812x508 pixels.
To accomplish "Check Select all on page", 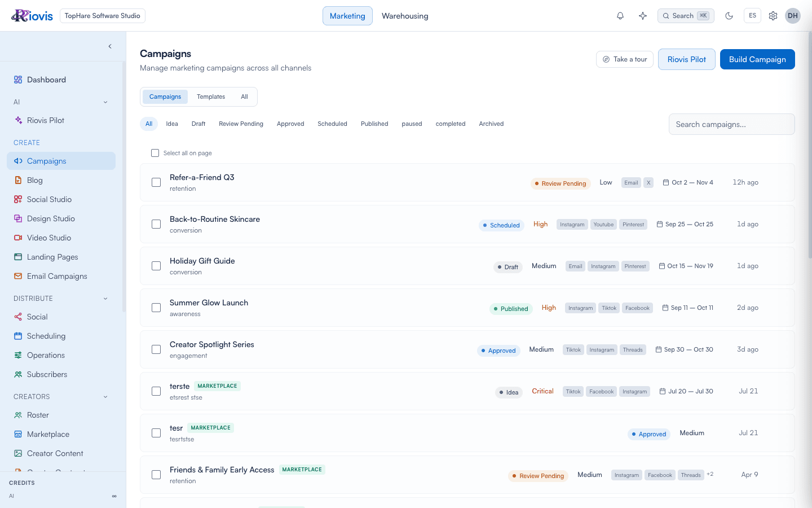I will pyautogui.click(x=155, y=153).
